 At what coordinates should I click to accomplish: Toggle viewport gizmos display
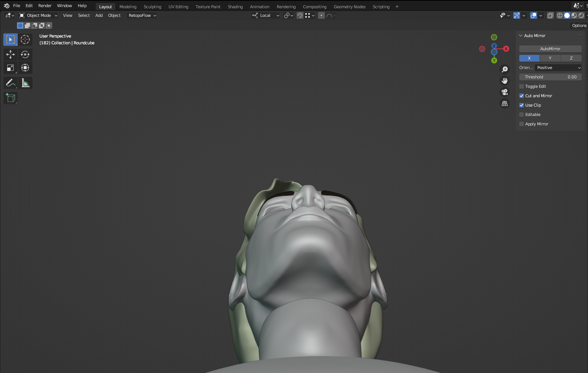517,15
